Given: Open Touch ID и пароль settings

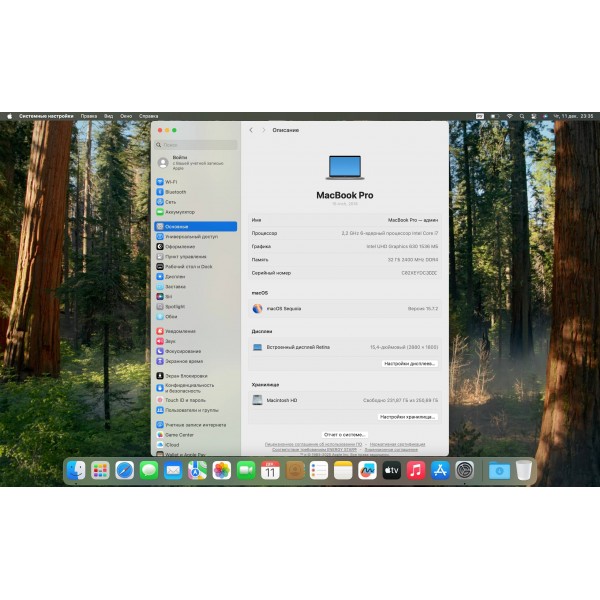Looking at the screenshot, I should pyautogui.click(x=185, y=400).
